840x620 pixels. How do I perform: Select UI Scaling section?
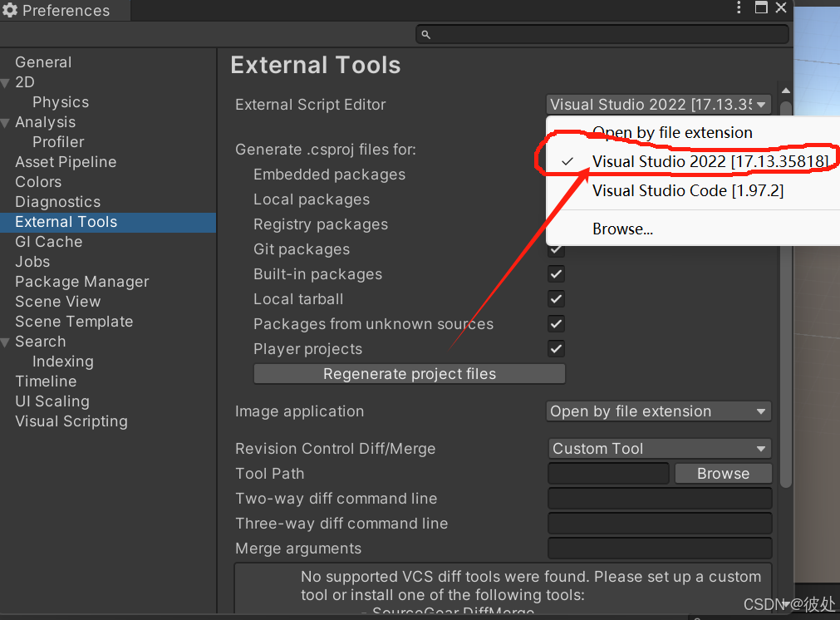coord(52,401)
